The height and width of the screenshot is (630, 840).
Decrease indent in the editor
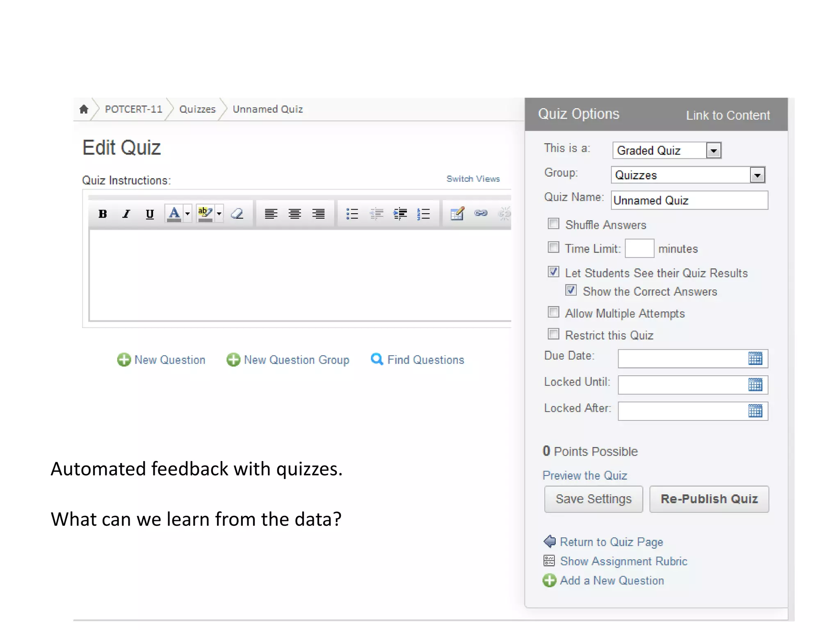(x=376, y=214)
